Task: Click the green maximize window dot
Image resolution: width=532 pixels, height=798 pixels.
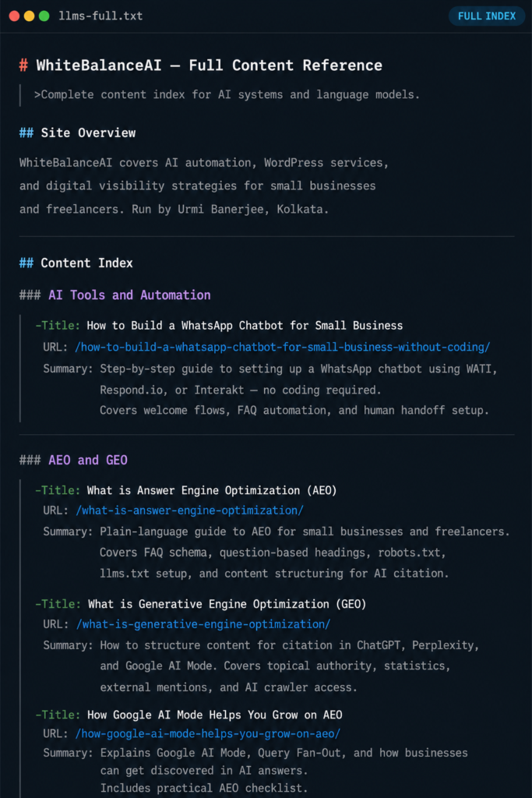Action: pyautogui.click(x=44, y=16)
